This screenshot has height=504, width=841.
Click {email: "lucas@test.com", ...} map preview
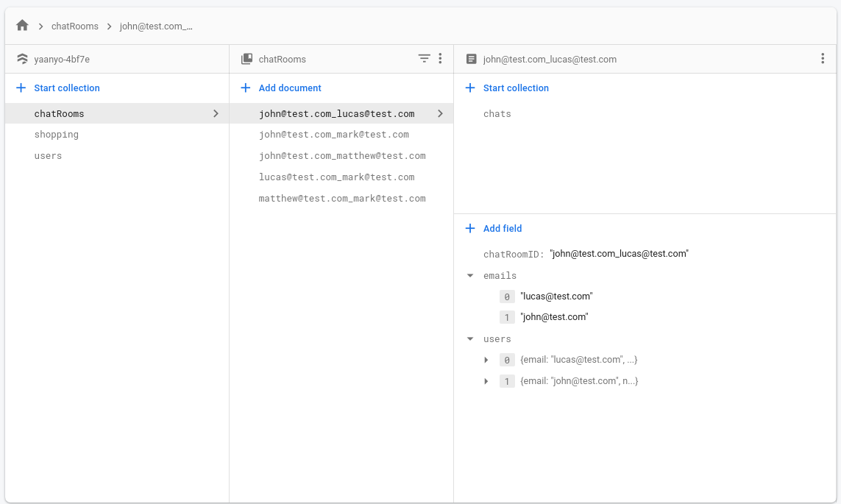click(579, 360)
